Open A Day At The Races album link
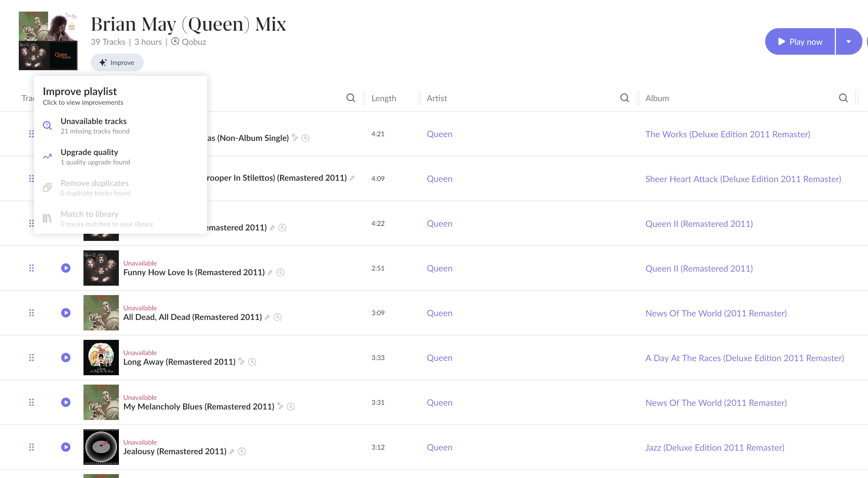 pos(745,358)
